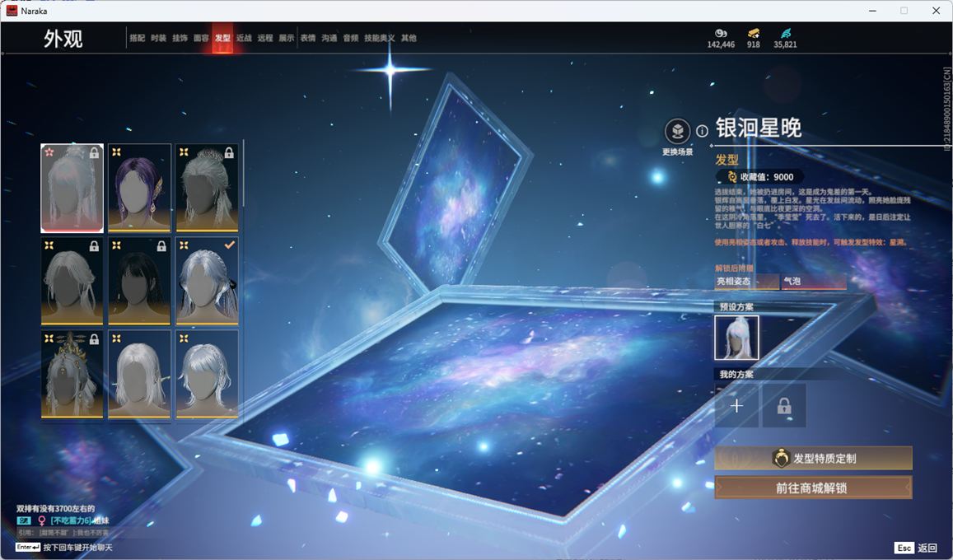This screenshot has height=560, width=953.
Task: Open the 沟通 tab
Action: pos(329,38)
